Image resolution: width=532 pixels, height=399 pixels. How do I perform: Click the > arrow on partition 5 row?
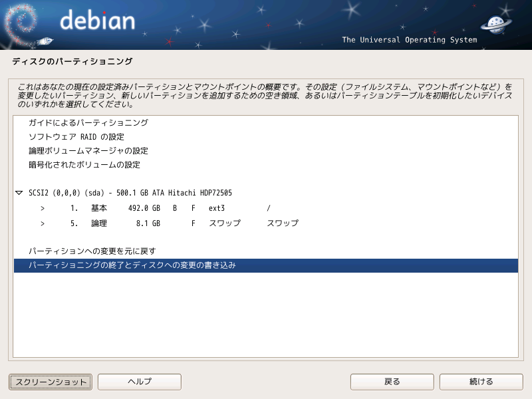point(43,223)
